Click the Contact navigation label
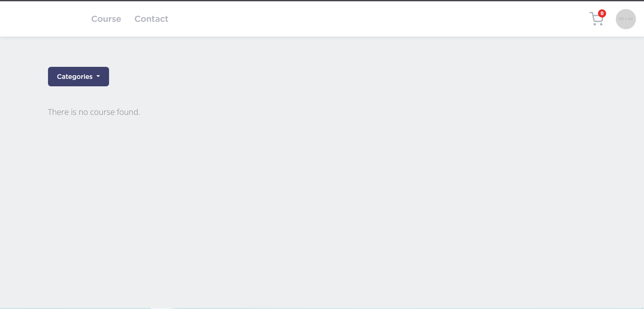This screenshot has height=309, width=644. (x=151, y=19)
